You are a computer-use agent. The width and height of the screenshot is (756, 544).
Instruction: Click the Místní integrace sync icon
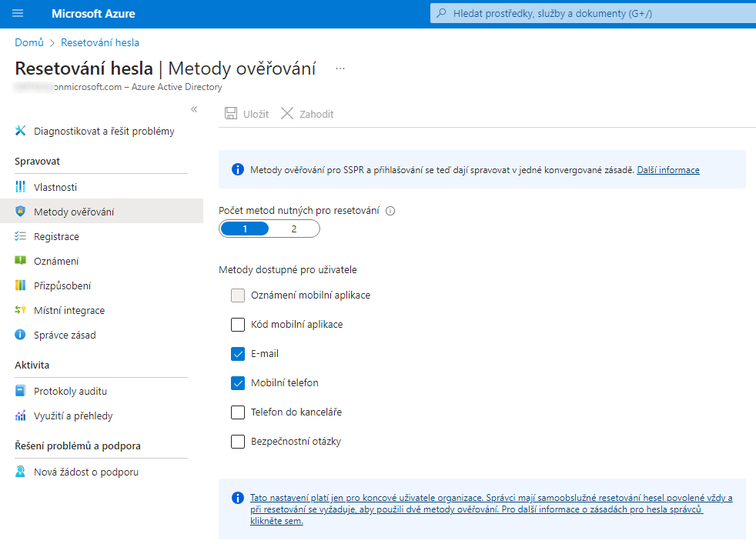(20, 310)
